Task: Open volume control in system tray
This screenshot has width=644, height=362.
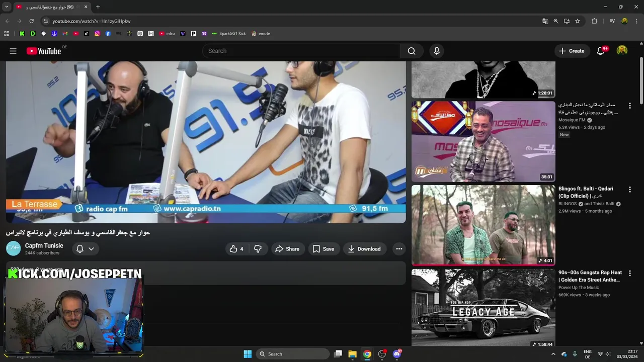Action: tap(608, 354)
